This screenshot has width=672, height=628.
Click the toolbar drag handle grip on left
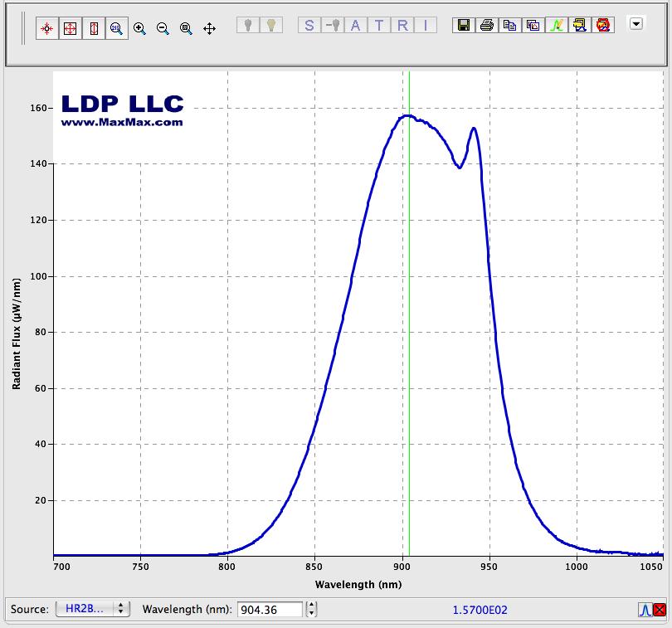[23, 28]
